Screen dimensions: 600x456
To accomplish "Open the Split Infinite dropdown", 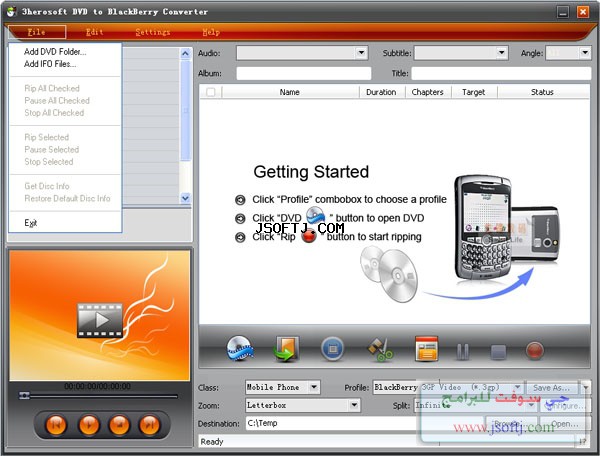I will [x=532, y=405].
